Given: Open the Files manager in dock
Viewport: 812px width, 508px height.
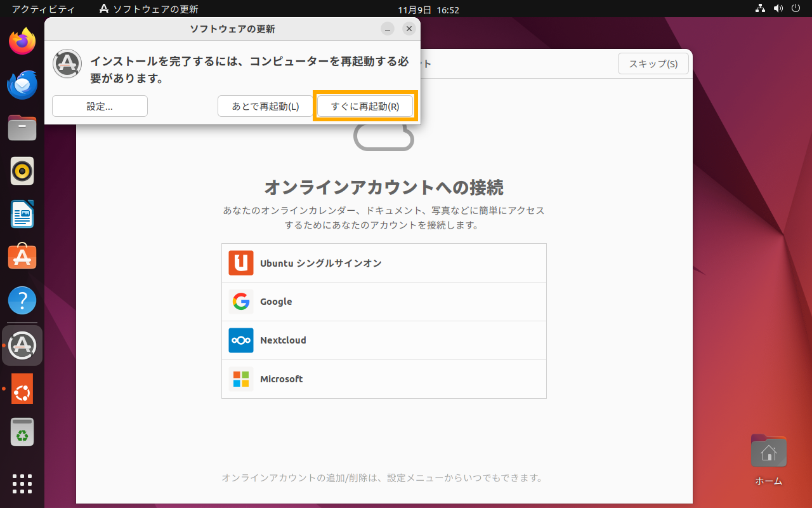Looking at the screenshot, I should click(x=22, y=128).
